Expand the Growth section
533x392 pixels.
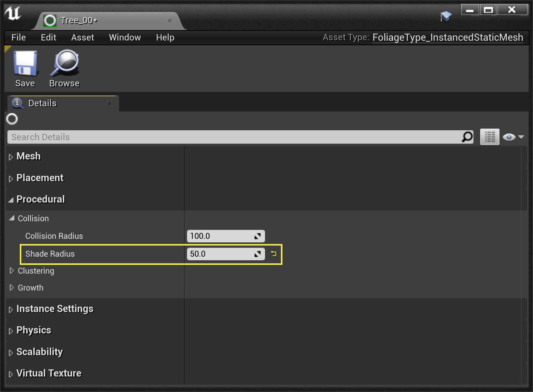pyautogui.click(x=12, y=288)
